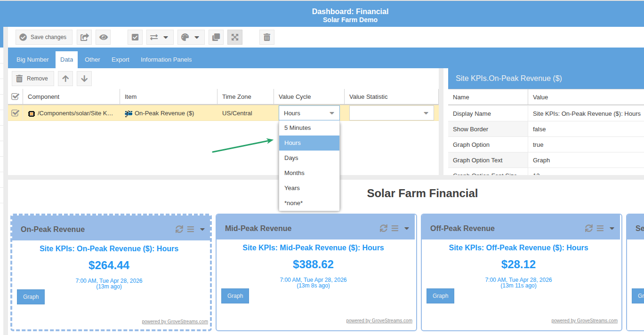The width and height of the screenshot is (644, 335).
Task: Open GroveStreams link in On-Peak widget
Action: point(175,322)
